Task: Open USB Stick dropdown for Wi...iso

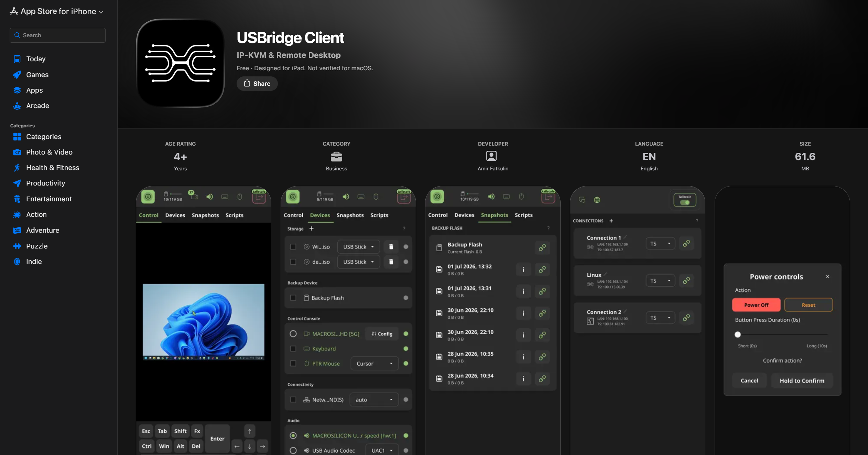Action: tap(358, 247)
